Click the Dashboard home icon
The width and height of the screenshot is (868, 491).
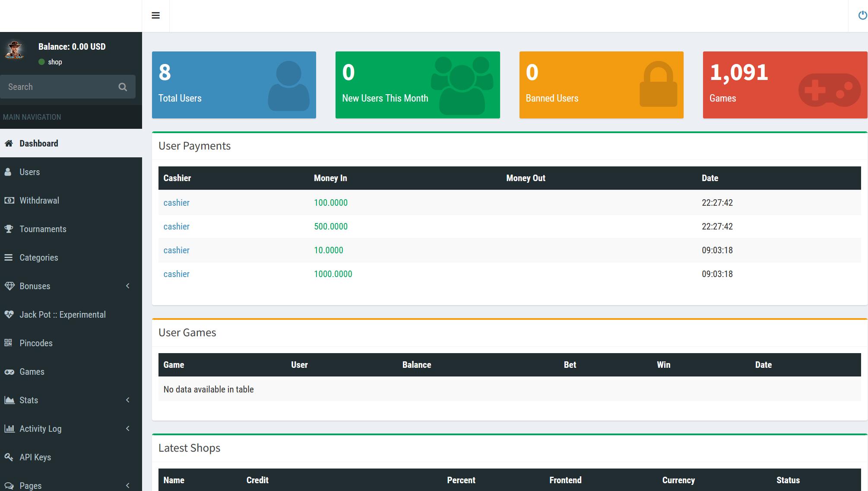click(x=9, y=143)
